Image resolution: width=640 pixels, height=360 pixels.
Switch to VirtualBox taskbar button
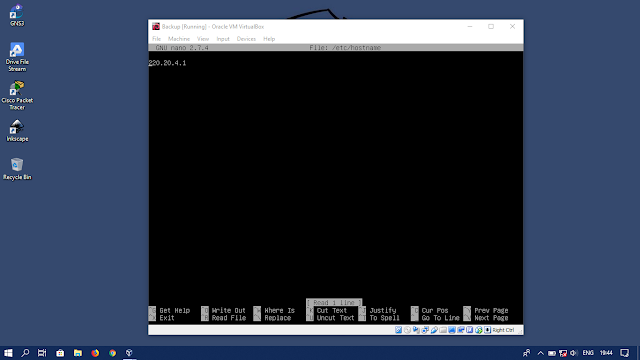pos(129,353)
